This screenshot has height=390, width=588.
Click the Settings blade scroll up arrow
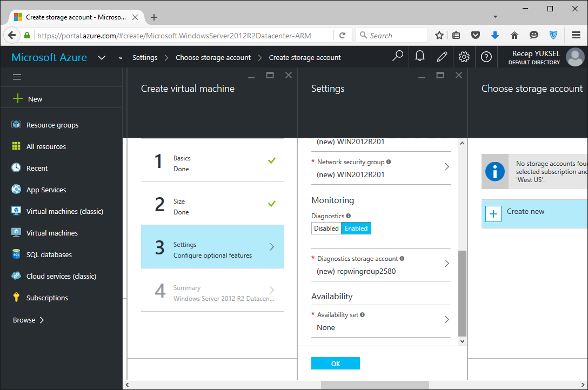coord(463,143)
